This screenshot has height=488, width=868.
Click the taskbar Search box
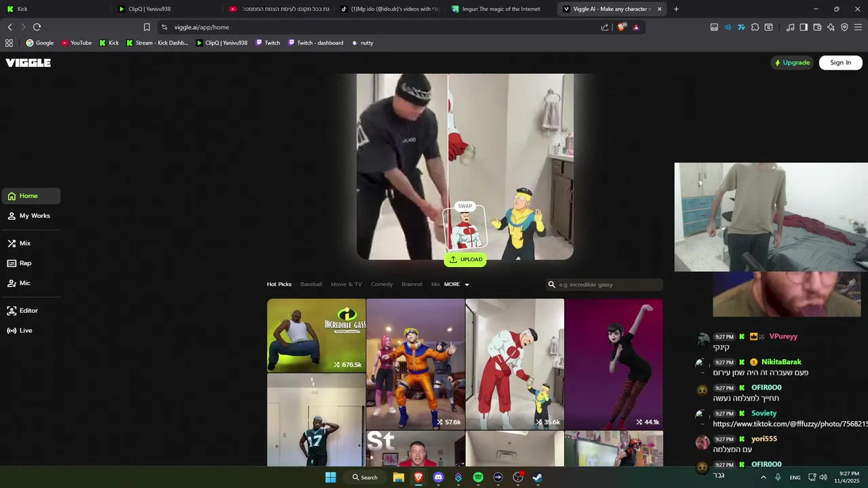365,477
